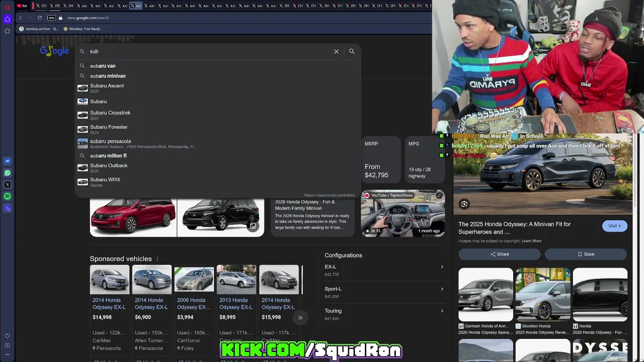Image resolution: width=644 pixels, height=362 pixels.
Task: Advance the sponsored vehicles carousel arrow
Action: [x=300, y=317]
